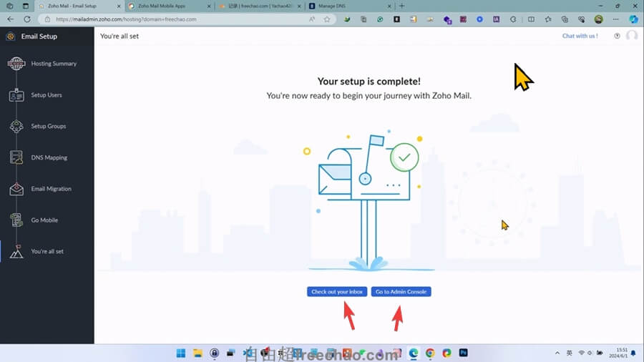Click the help question mark icon
This screenshot has width=644, height=362.
click(617, 36)
